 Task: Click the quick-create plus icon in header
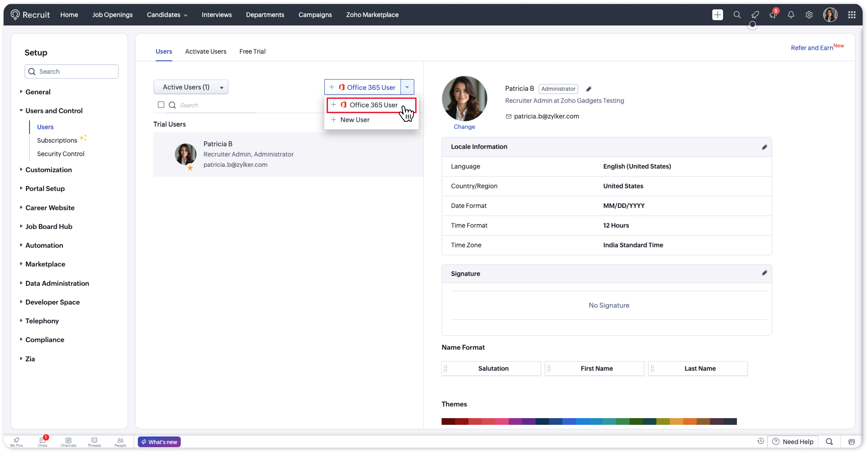pos(717,15)
